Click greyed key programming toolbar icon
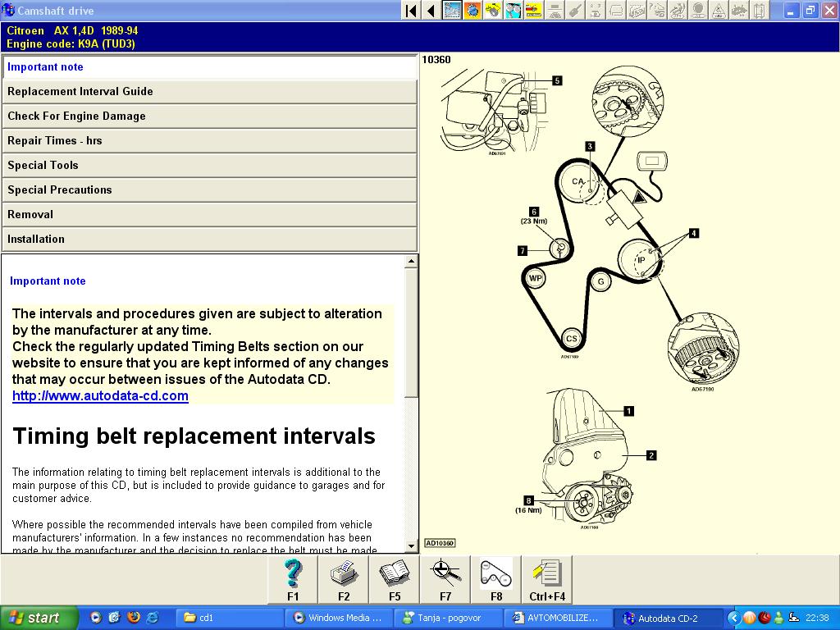Image resolution: width=840 pixels, height=630 pixels. tap(596, 10)
